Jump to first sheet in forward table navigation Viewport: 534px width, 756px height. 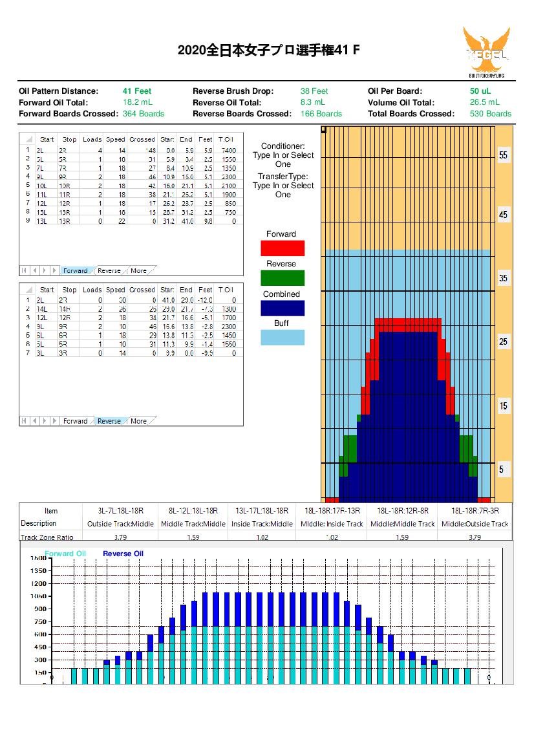(x=24, y=270)
